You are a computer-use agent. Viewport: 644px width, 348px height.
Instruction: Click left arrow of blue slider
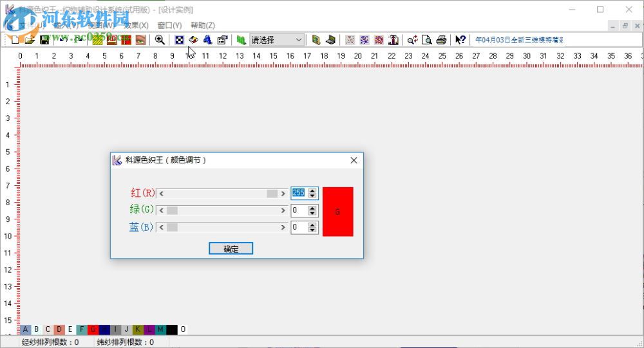click(x=162, y=227)
